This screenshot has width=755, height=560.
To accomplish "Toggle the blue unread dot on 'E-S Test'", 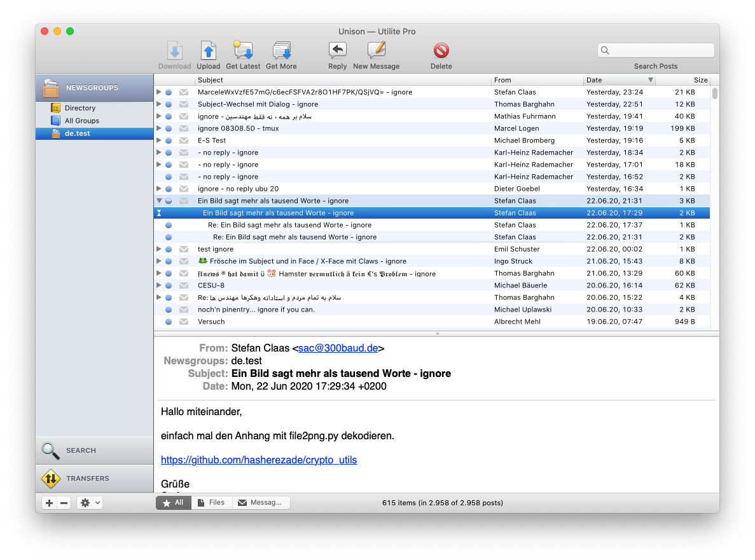I will [167, 140].
